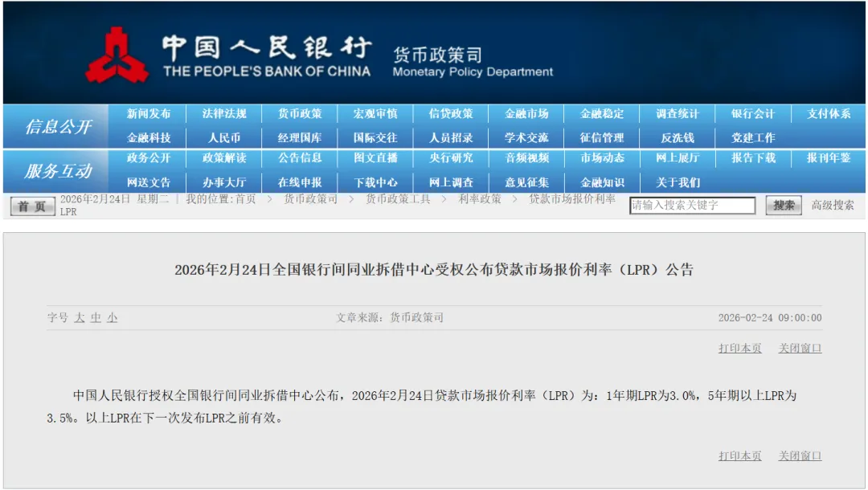Screen dimensions: 868x490
Task: Click 贷款市场报价利率 breadcrumb link
Action: (x=572, y=199)
